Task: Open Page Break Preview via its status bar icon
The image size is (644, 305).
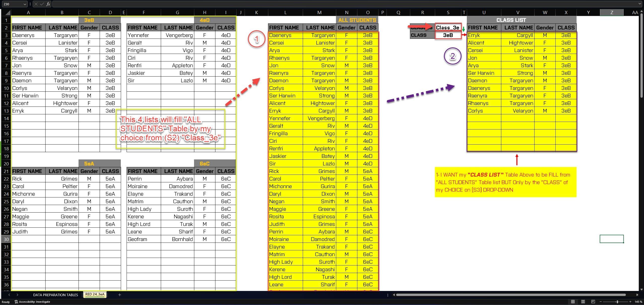Action: (x=593, y=301)
